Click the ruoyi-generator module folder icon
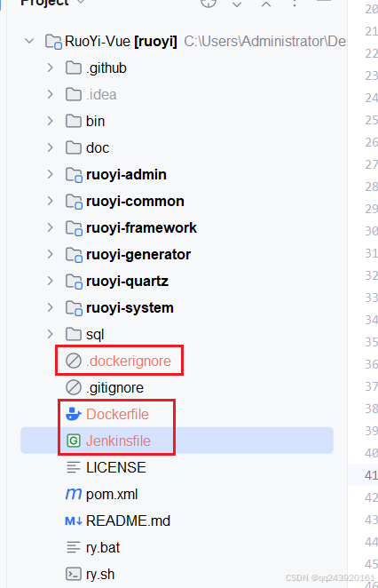378x588 pixels. click(74, 255)
